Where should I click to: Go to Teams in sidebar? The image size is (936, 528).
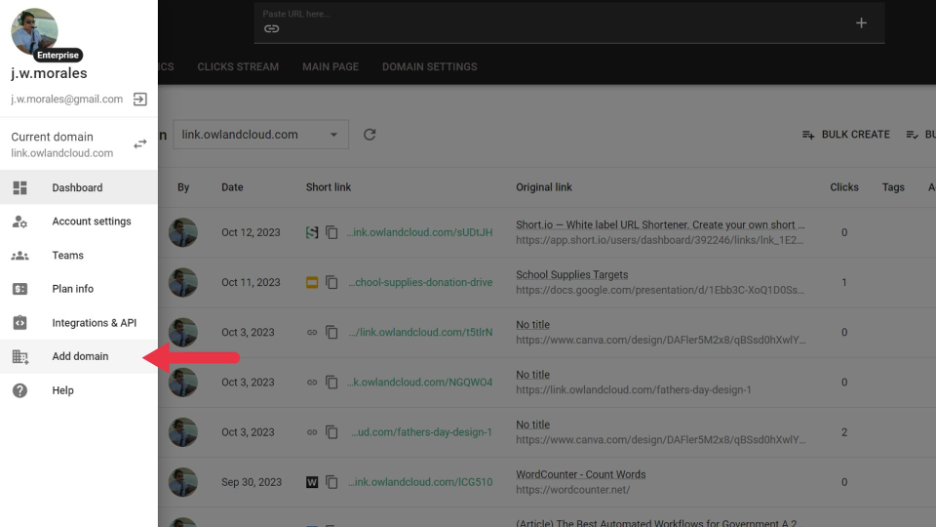(x=79, y=255)
